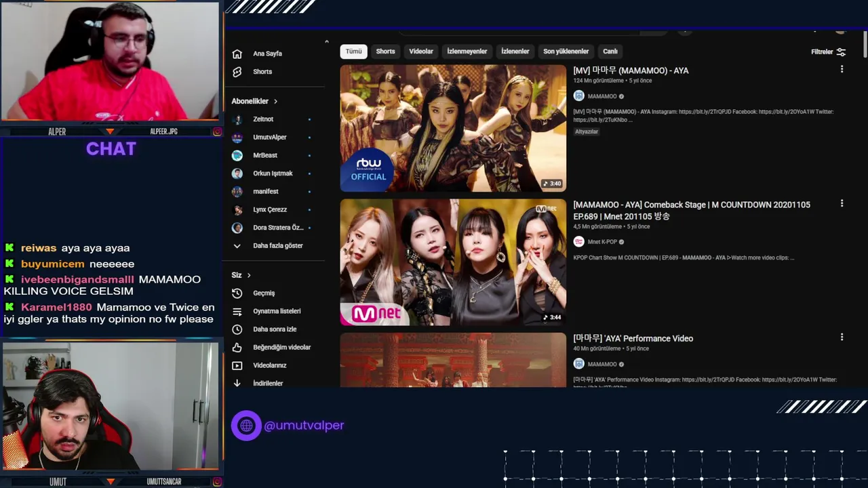868x488 pixels.
Task: Open Mnet Comeback Stage thumbnail
Action: pos(453,262)
